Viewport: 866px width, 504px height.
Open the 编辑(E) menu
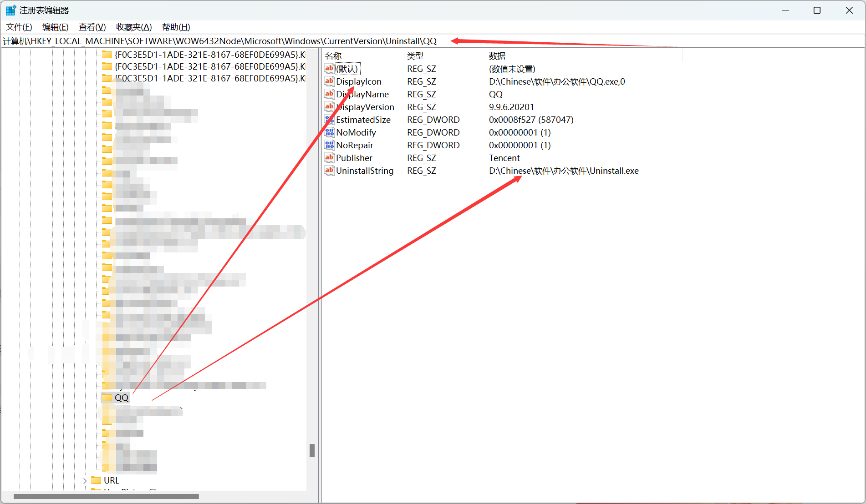[x=56, y=27]
